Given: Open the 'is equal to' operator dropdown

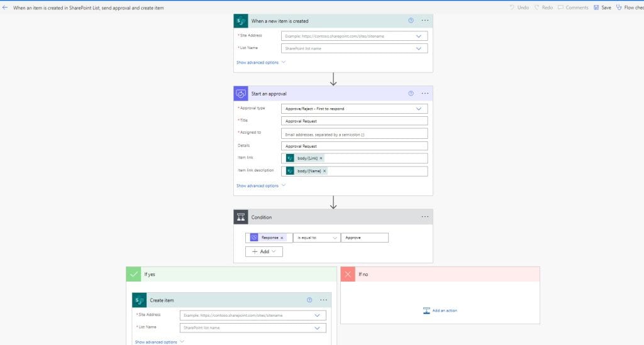Looking at the screenshot, I should click(x=317, y=238).
